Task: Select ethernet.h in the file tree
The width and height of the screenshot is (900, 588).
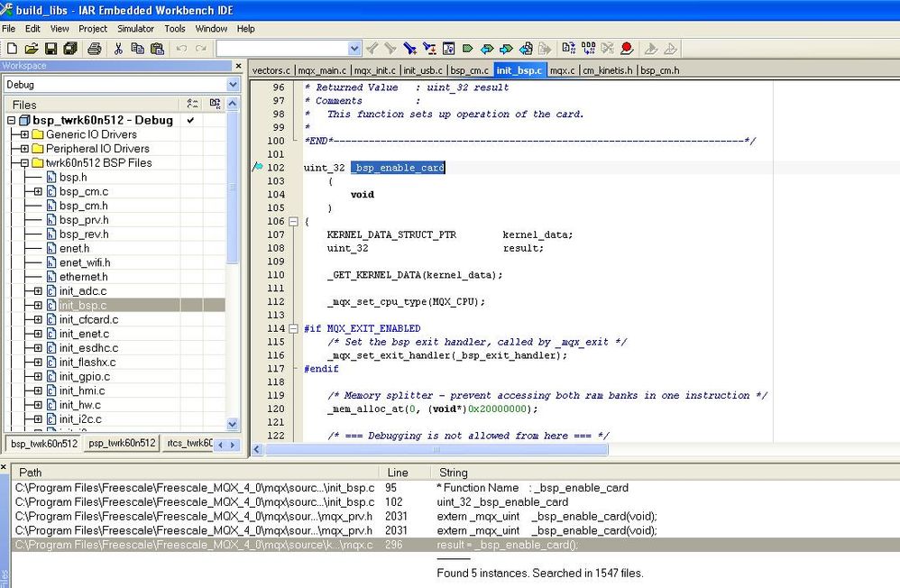Action: tap(83, 277)
